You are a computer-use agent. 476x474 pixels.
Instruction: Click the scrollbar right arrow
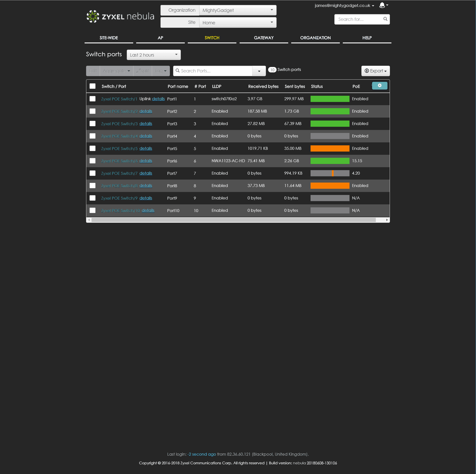pyautogui.click(x=387, y=220)
